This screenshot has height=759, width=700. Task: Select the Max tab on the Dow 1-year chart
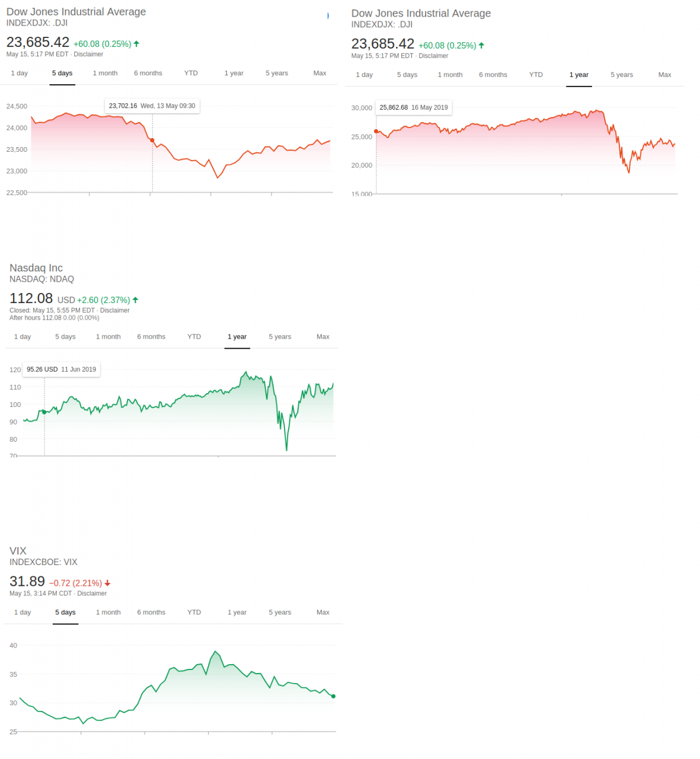[664, 75]
